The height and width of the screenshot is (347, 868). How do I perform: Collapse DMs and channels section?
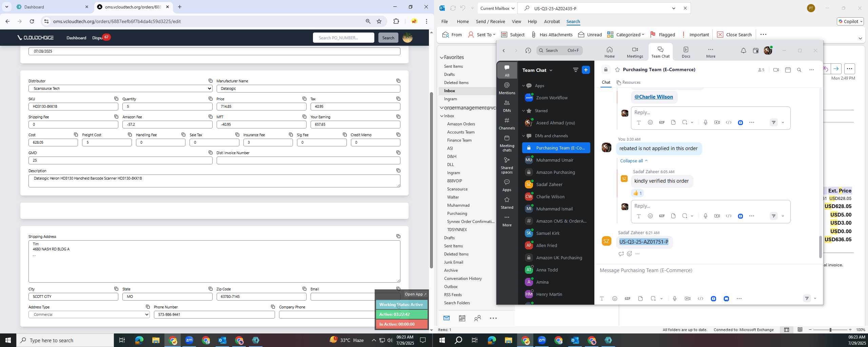(524, 136)
